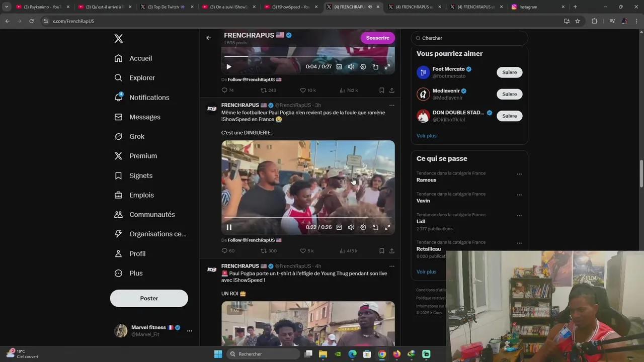Open Organisations certifiées lightning icon

point(118,234)
